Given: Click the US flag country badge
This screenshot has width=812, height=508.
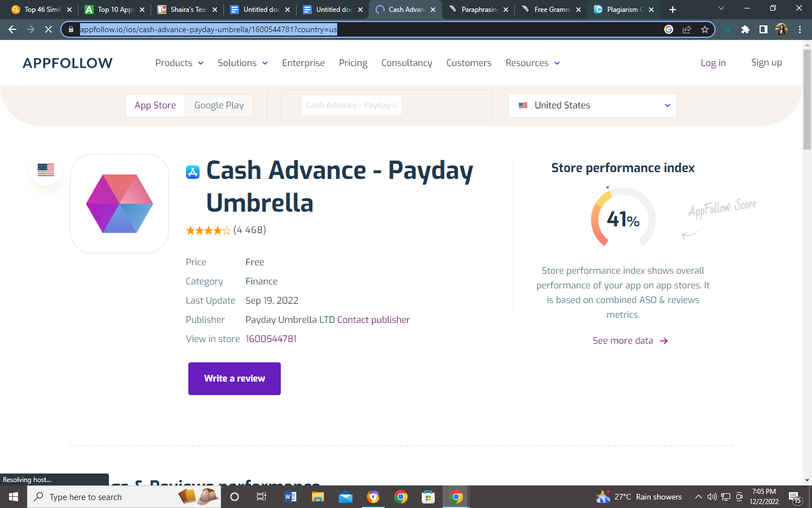Looking at the screenshot, I should pyautogui.click(x=46, y=169).
